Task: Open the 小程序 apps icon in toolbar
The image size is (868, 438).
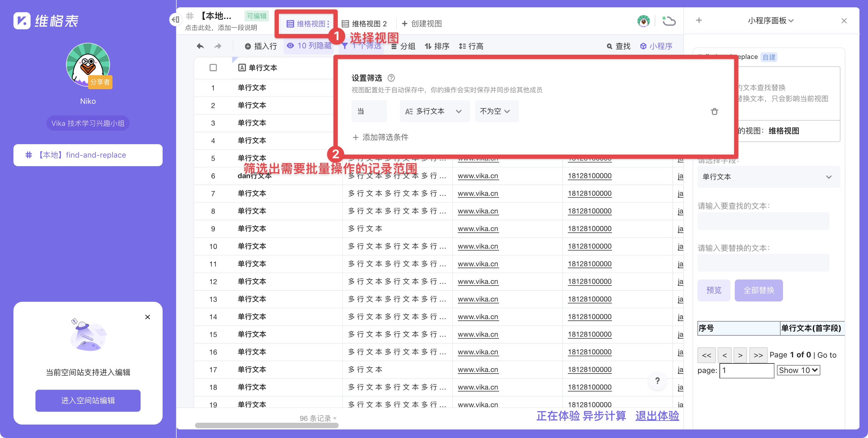Action: point(656,46)
